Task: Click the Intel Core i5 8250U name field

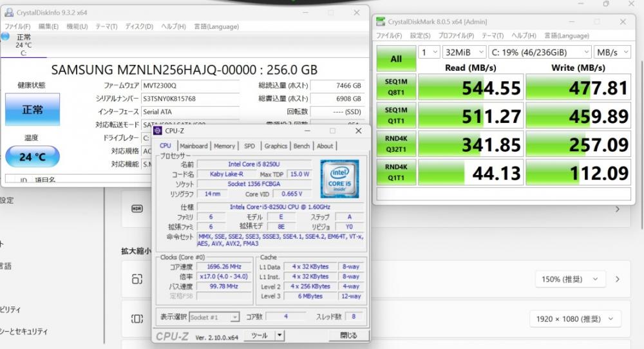Action: (254, 164)
